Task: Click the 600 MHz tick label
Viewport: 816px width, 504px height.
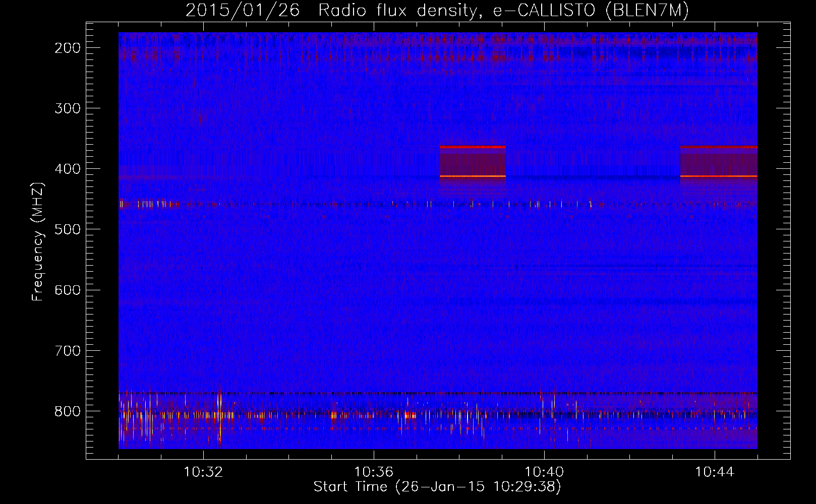Action: click(67, 290)
